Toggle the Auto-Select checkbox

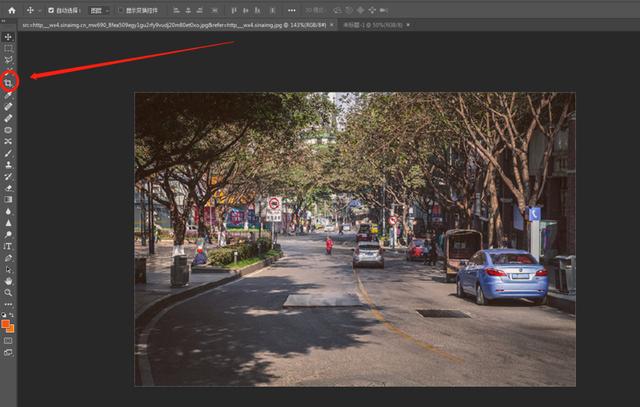[x=51, y=10]
